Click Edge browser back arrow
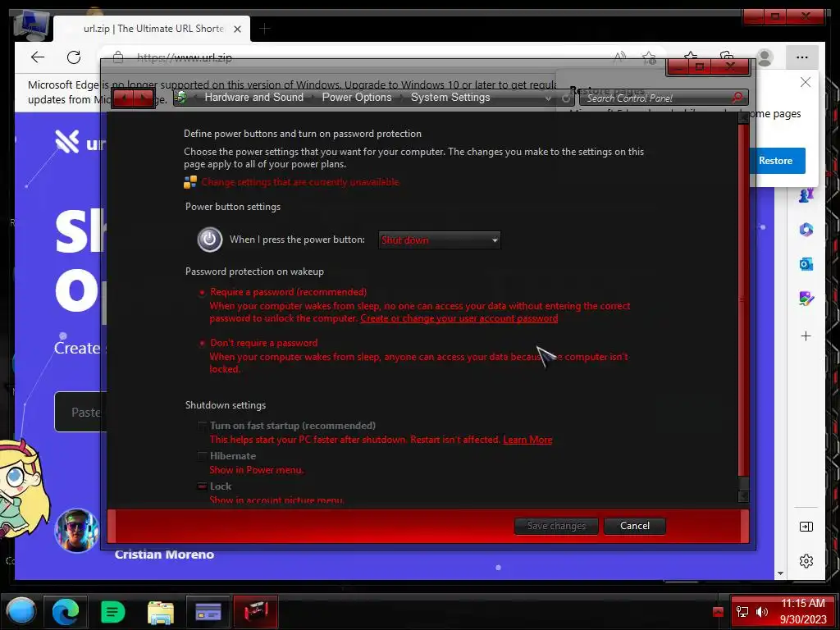The image size is (840, 630). point(37,57)
